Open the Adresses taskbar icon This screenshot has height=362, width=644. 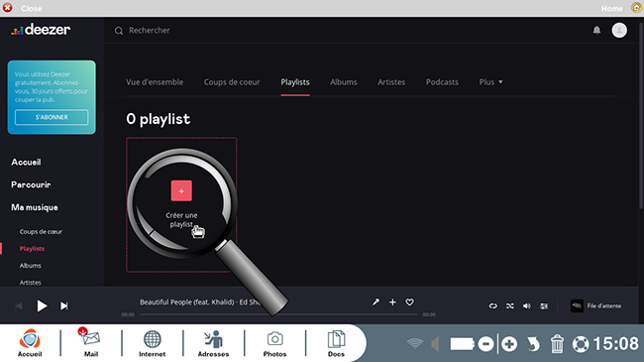tap(213, 343)
